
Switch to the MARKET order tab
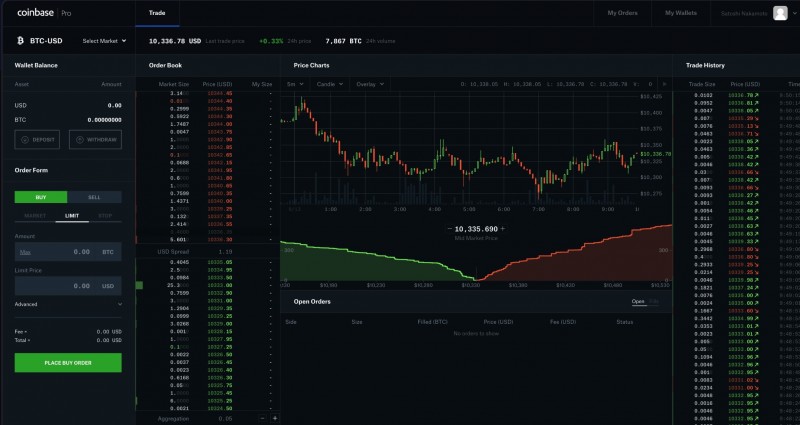(35, 216)
